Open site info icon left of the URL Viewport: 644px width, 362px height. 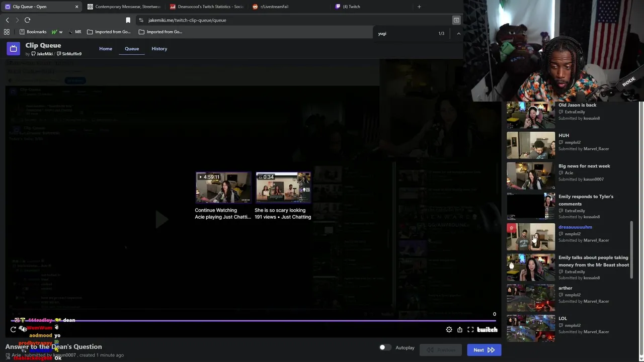pos(141,20)
